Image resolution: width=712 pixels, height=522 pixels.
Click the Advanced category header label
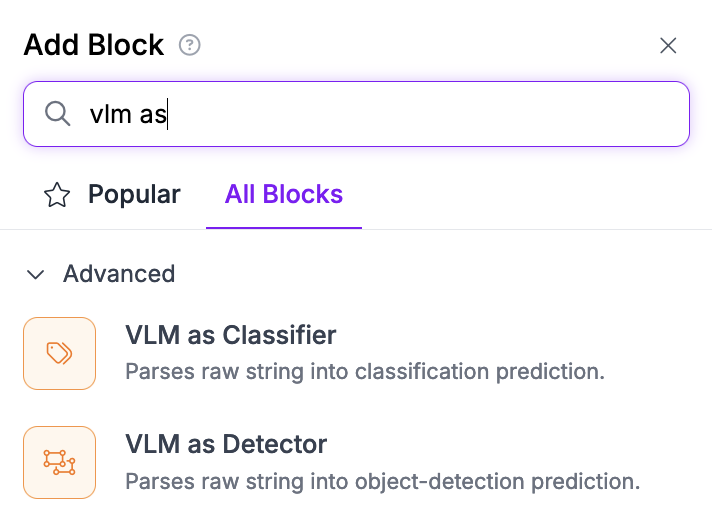(119, 274)
